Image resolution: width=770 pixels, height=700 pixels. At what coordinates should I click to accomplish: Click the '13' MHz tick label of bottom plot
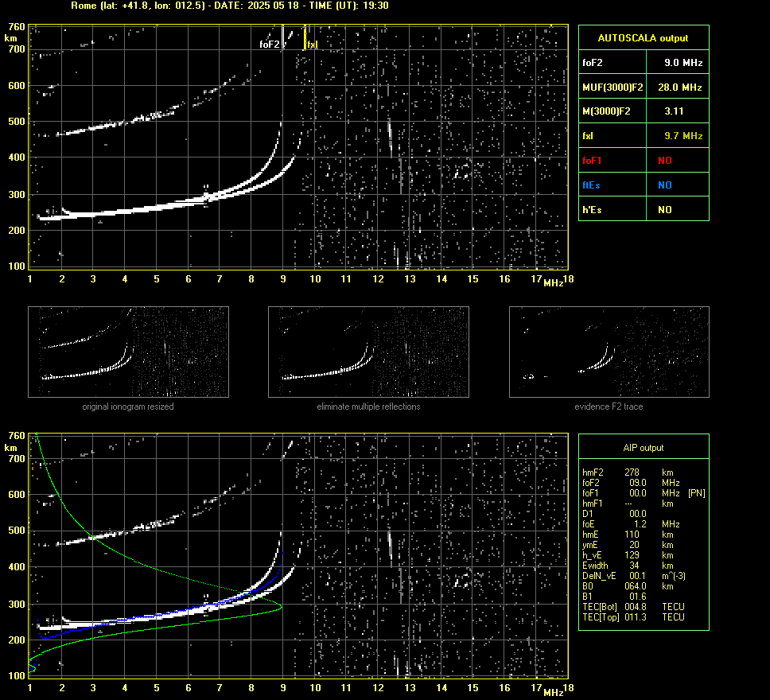(410, 688)
